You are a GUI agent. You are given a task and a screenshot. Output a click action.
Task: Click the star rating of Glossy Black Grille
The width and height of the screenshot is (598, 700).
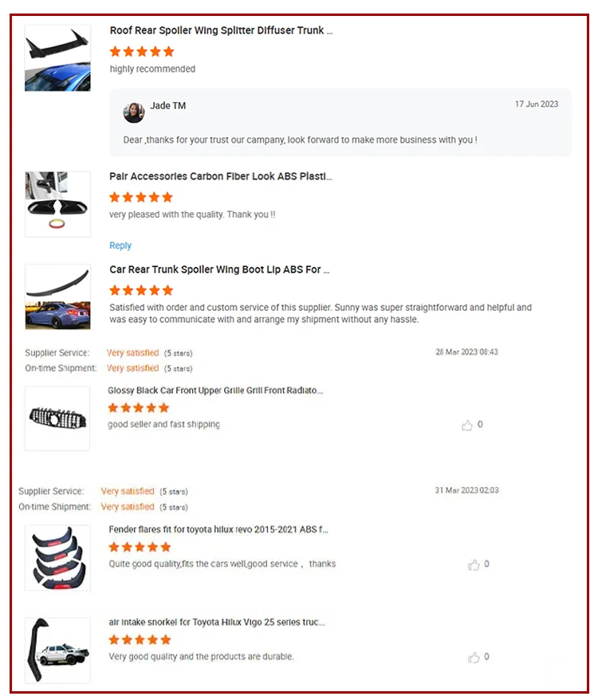(139, 407)
